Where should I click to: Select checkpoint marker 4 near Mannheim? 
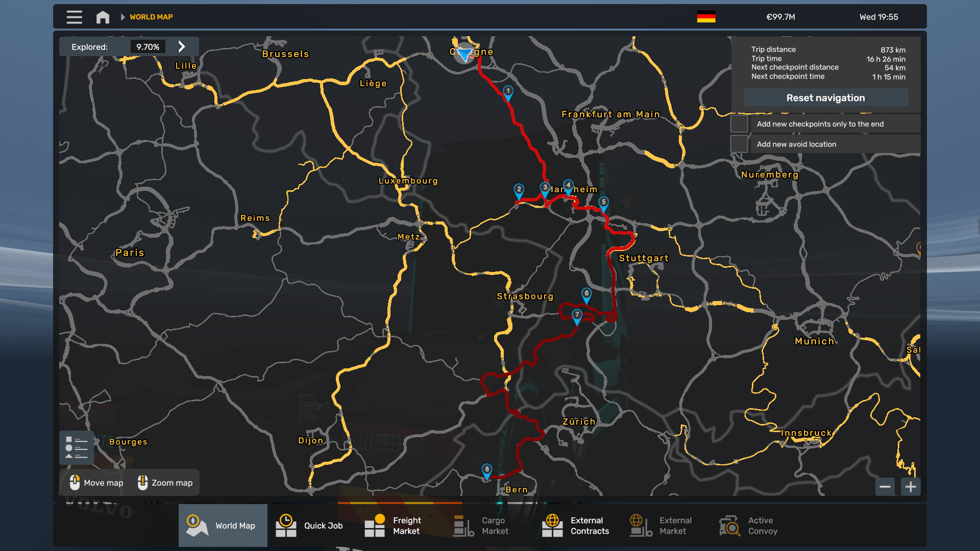[568, 187]
